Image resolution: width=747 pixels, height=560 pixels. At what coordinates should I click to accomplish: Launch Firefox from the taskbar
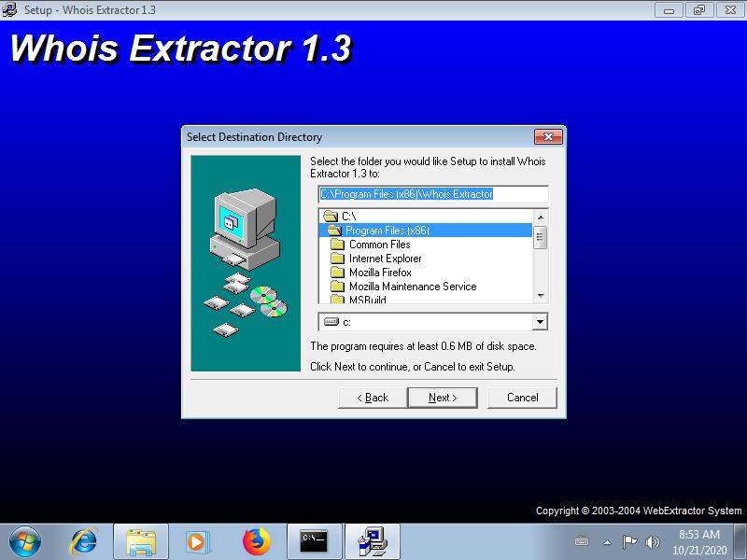(x=256, y=542)
